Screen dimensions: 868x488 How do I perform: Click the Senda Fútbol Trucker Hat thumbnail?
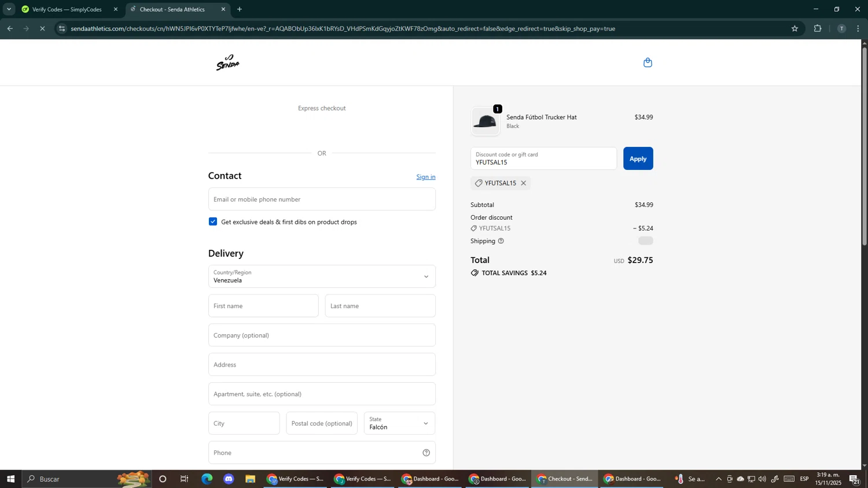[x=485, y=121]
